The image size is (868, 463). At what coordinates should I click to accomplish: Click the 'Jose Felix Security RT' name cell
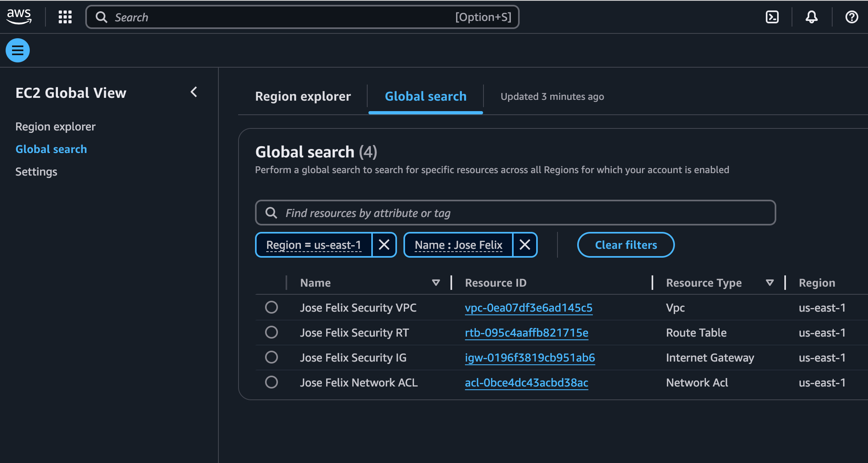354,333
